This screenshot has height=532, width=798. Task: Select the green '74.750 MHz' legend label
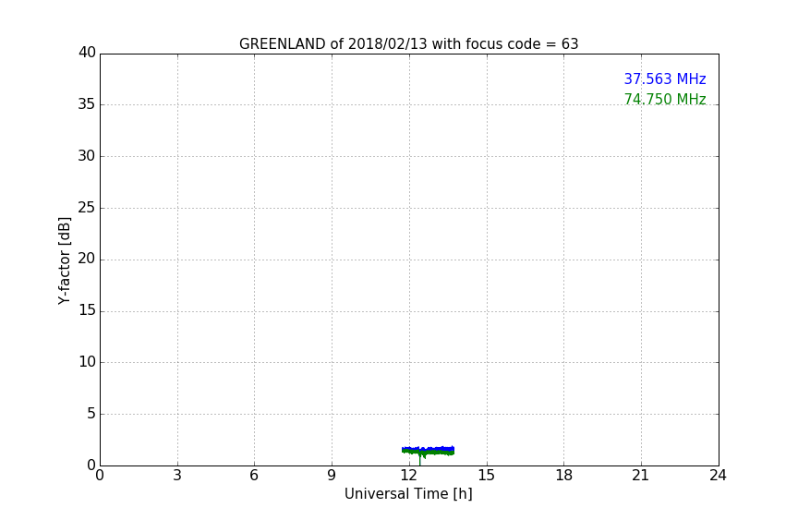[x=665, y=99]
